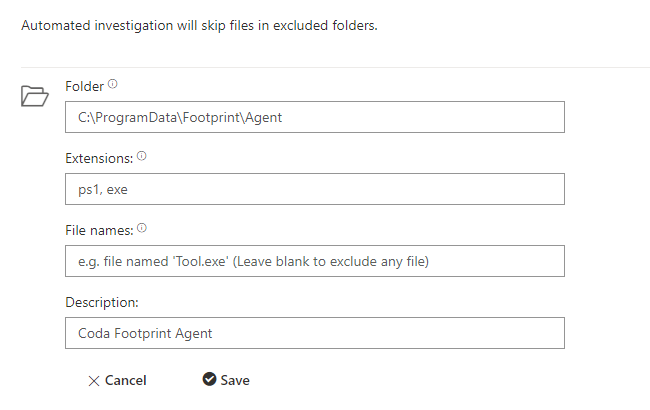This screenshot has width=650, height=410.
Task: Select the empty File names input box
Action: 315,261
